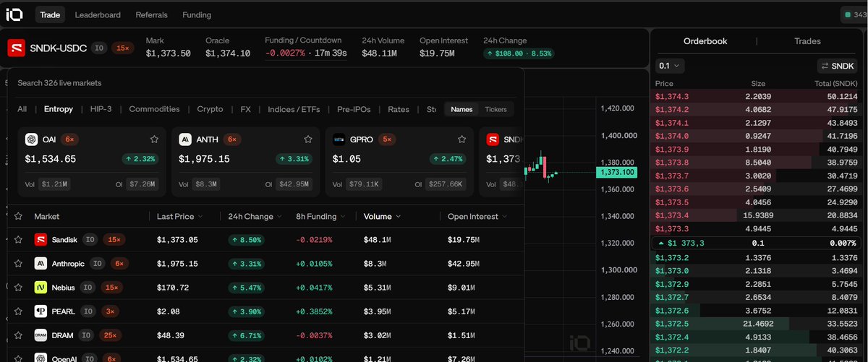Click the OpenAI logo on OAI card

(x=31, y=139)
